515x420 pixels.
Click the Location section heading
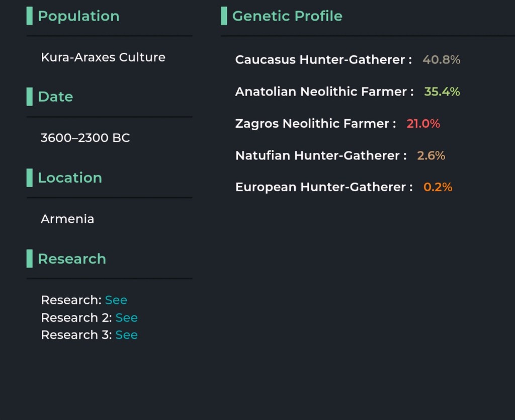[70, 178]
